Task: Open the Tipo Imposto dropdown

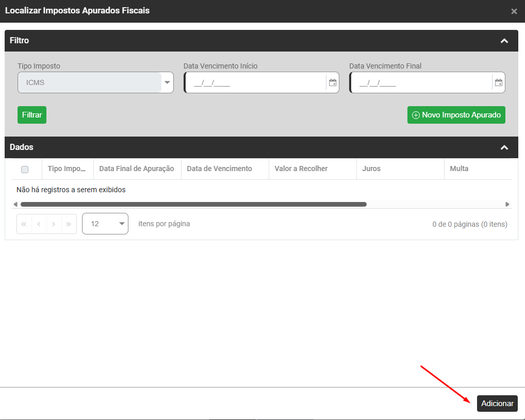Action: tap(167, 82)
